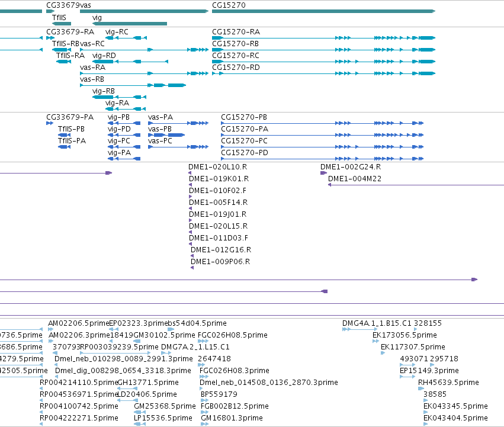Image resolution: width=504 pixels, height=427 pixels.
Task: Select clone end DME1-005F14.R
Action: click(x=219, y=203)
